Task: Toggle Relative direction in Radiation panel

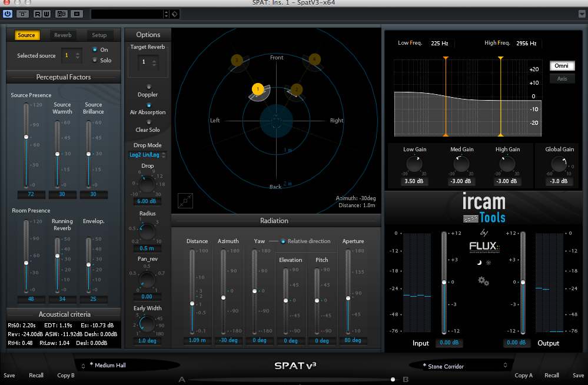Action: point(283,241)
